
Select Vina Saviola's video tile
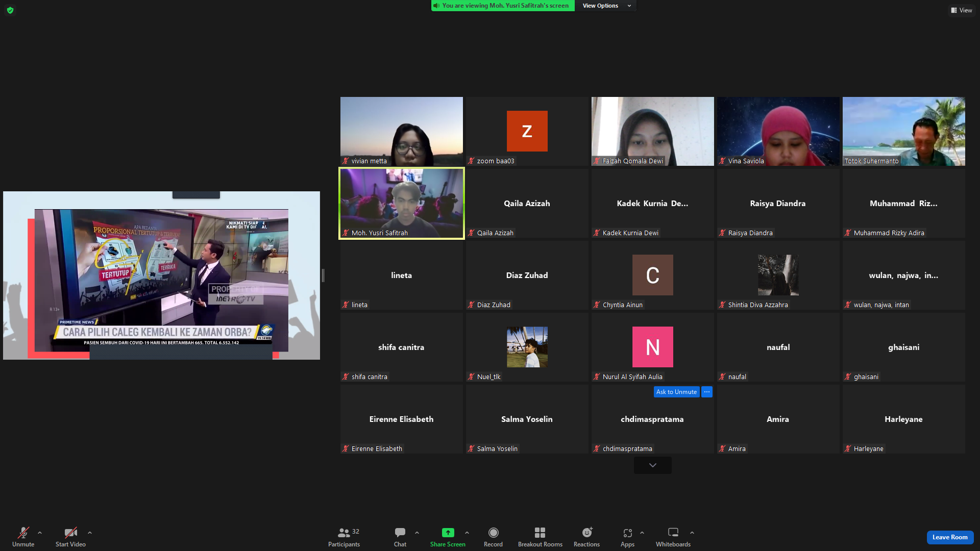tap(778, 131)
